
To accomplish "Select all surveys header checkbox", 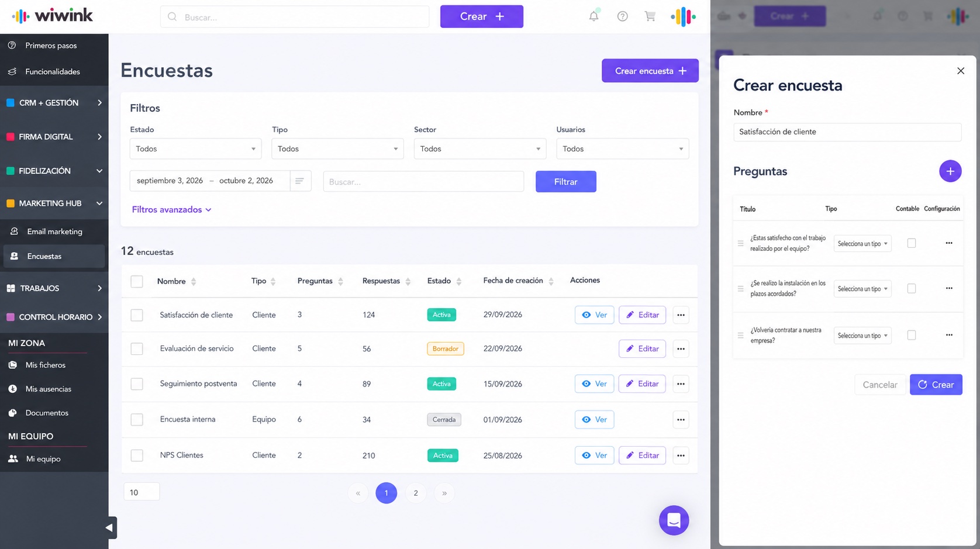I will point(137,282).
